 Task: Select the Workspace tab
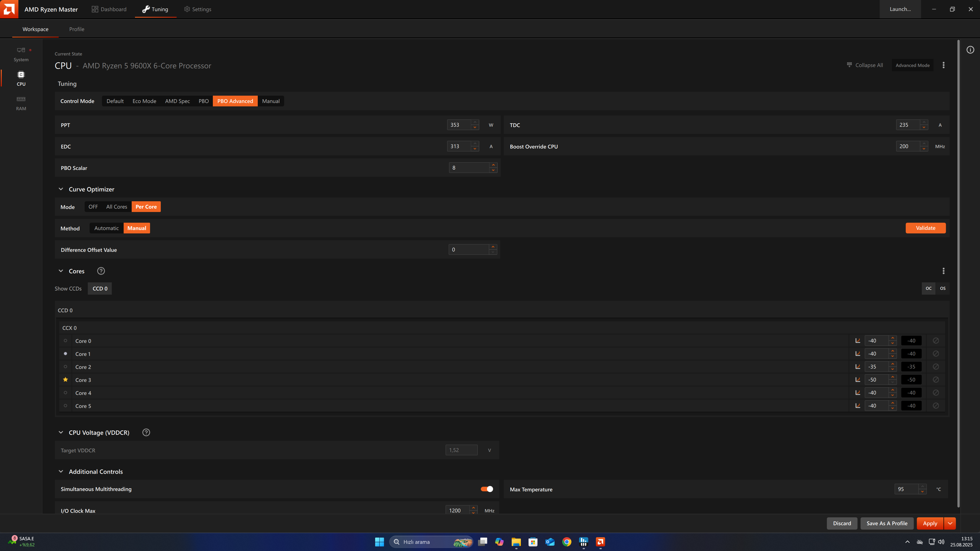pos(35,29)
